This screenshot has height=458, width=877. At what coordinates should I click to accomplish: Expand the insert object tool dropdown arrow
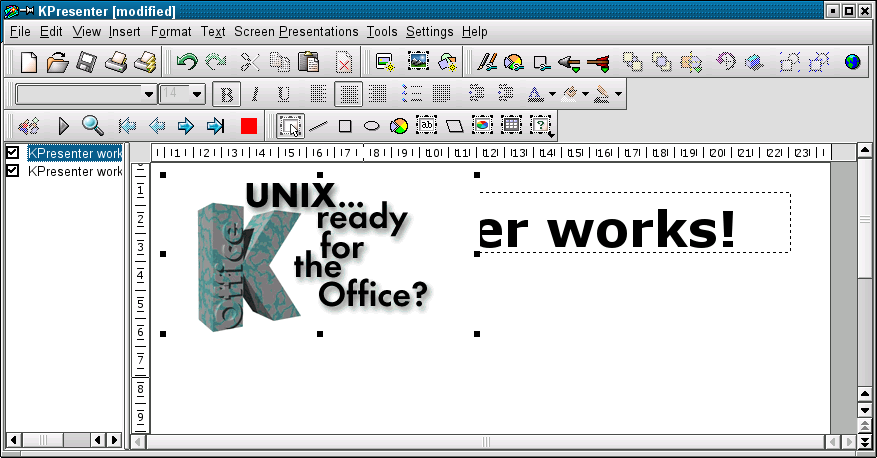pyautogui.click(x=551, y=135)
